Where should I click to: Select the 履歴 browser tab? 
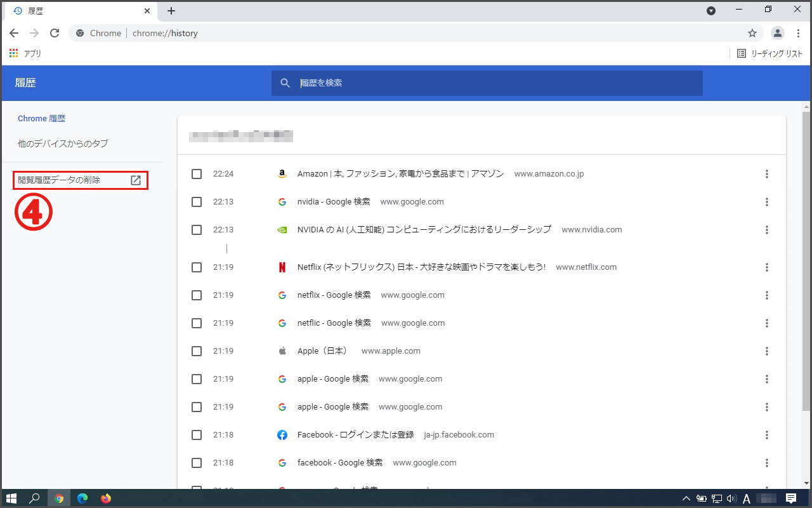coord(81,11)
